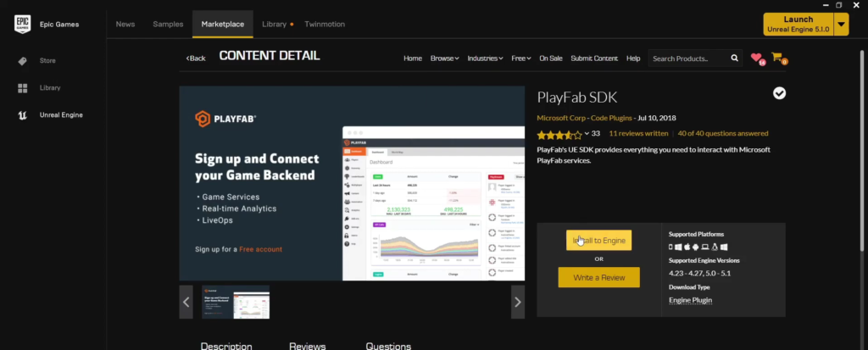Open the Library tab
The height and width of the screenshot is (350, 868).
274,25
